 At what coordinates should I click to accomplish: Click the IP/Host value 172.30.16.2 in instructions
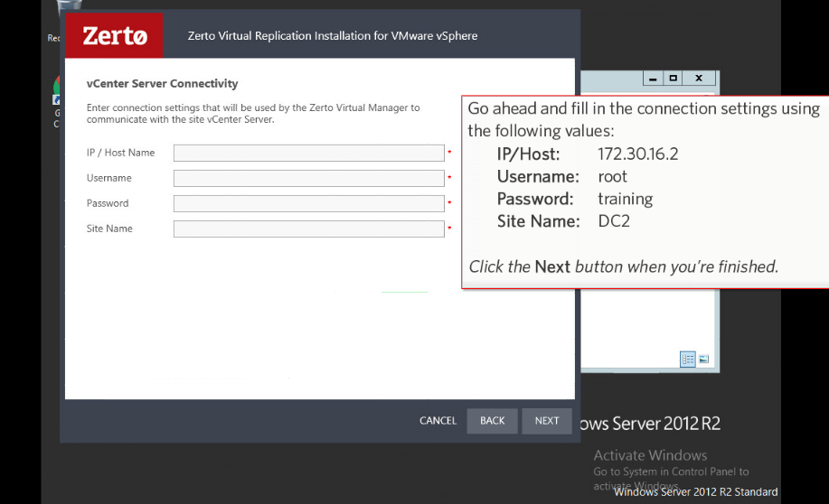click(x=637, y=154)
